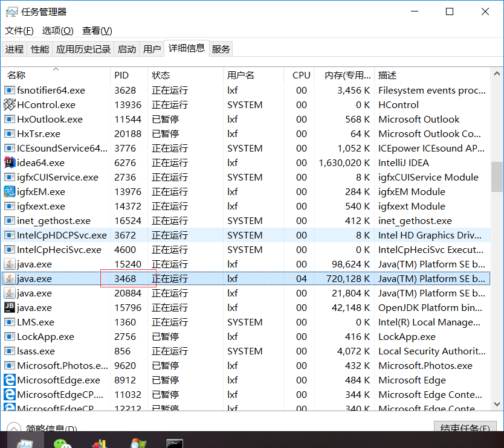Screen dimensions: 504x448
Task: Click the 98,624 K memory value
Action: tap(351, 264)
